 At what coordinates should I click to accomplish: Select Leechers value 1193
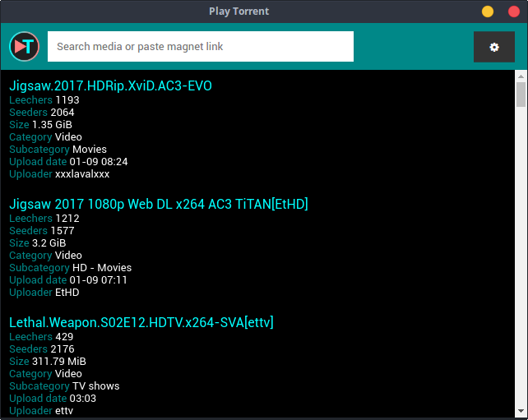tap(67, 100)
